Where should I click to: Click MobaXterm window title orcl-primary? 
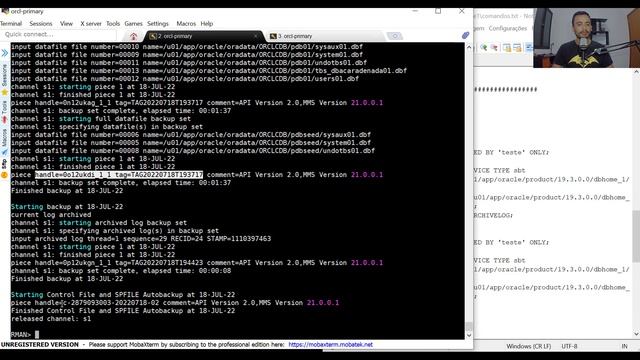pyautogui.click(x=27, y=11)
